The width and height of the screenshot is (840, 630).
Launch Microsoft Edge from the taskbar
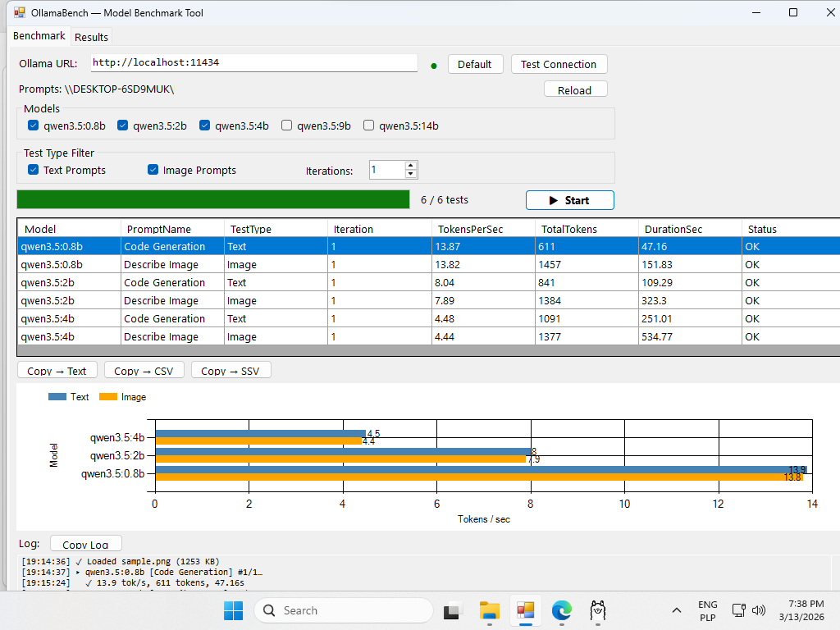coord(561,610)
